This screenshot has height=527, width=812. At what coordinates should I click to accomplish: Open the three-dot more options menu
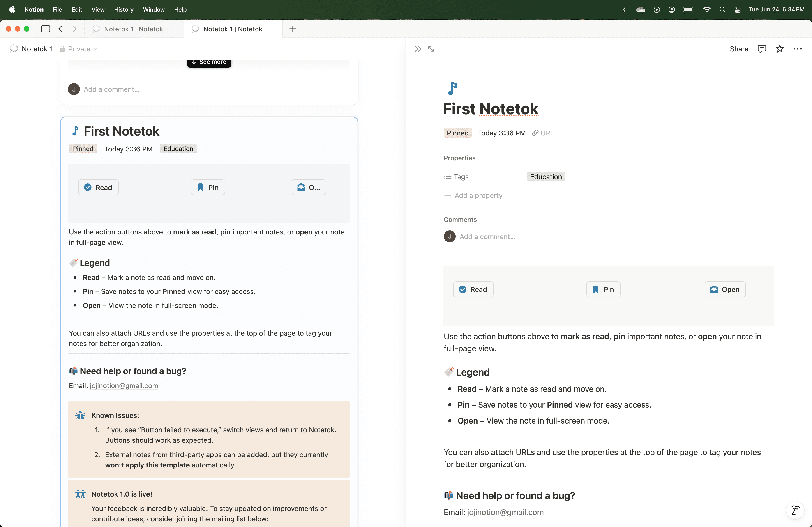click(x=797, y=49)
